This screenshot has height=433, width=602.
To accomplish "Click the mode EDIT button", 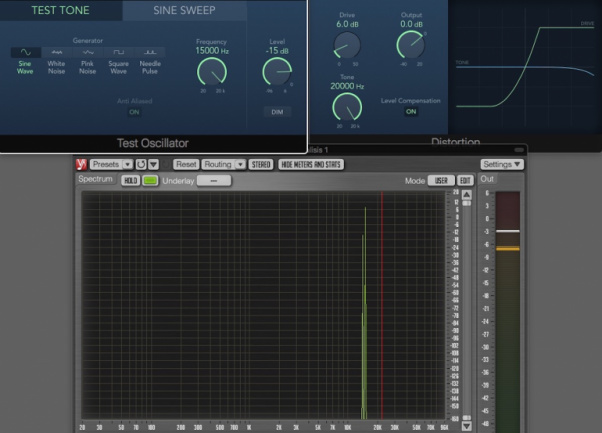I will (465, 180).
